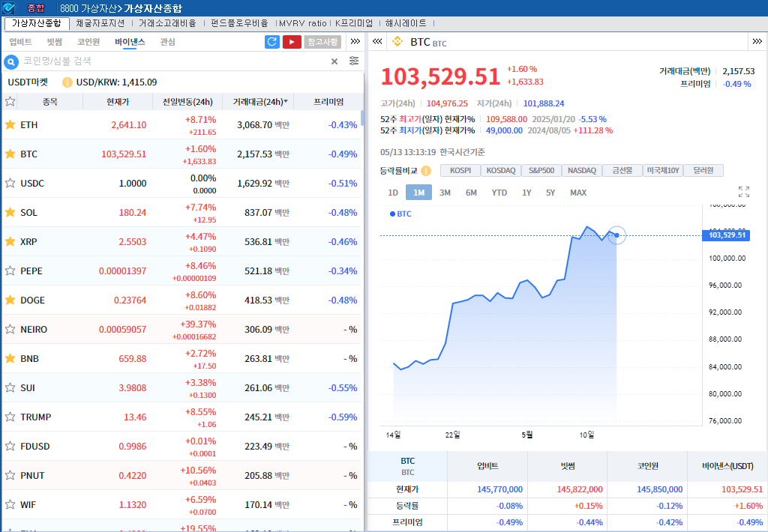Open the 거래소고래비율 tab
Viewport: 768px width, 532px height.
[x=167, y=23]
